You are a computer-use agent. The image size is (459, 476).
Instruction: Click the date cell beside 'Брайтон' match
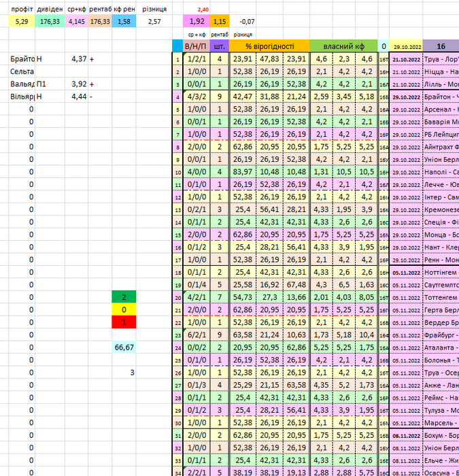tap(406, 97)
